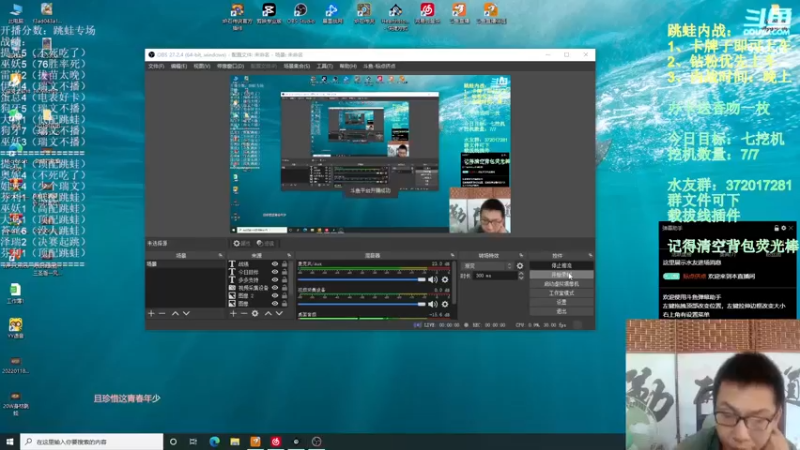Click the 停止推流 stop streaming button
Viewport: 800px width, 450px height.
click(x=561, y=266)
